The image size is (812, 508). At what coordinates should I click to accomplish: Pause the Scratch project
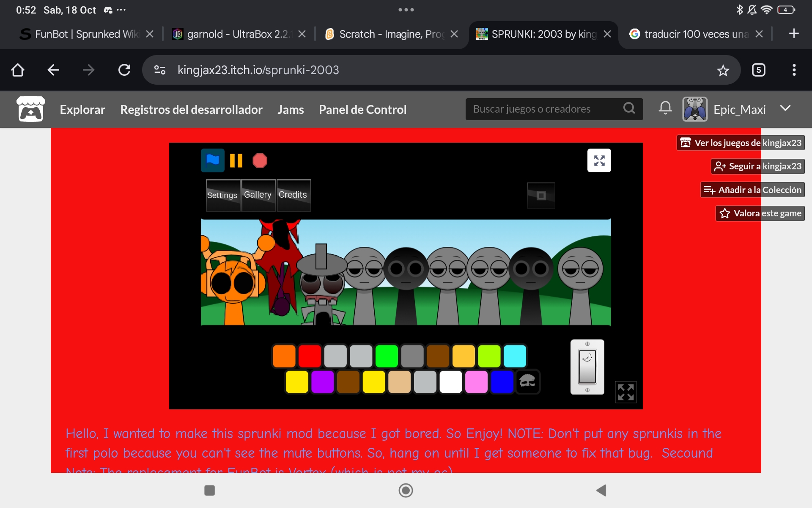(236, 160)
